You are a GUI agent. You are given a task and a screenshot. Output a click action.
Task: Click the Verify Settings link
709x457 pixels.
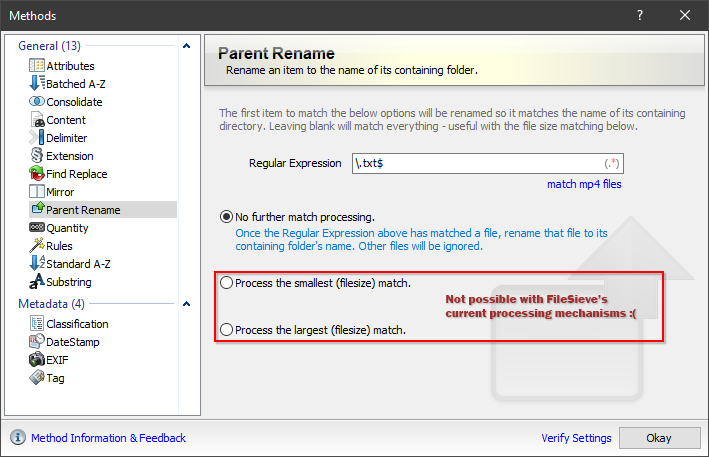click(576, 438)
